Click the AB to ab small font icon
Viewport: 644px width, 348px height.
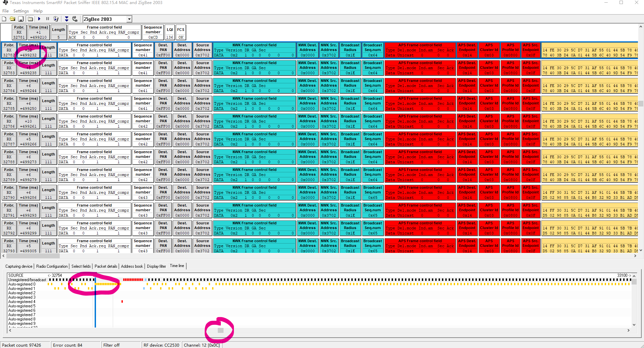pos(75,19)
